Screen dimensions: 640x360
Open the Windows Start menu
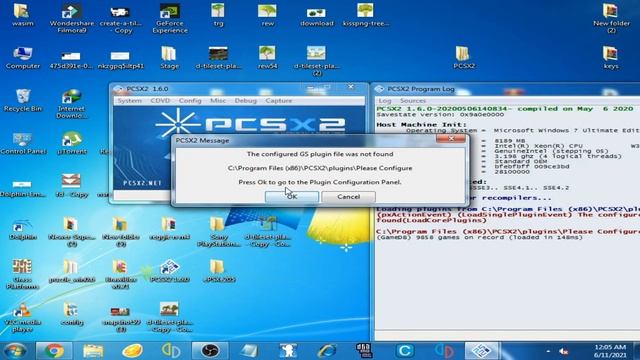(15, 351)
